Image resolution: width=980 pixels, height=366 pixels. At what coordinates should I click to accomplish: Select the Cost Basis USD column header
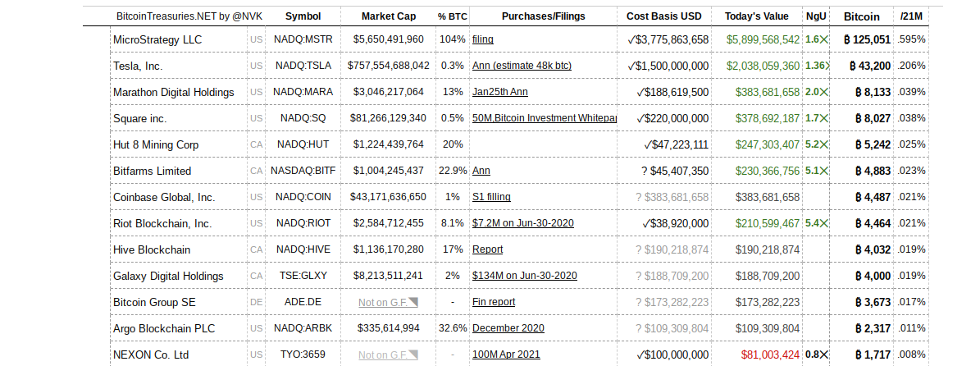[663, 16]
